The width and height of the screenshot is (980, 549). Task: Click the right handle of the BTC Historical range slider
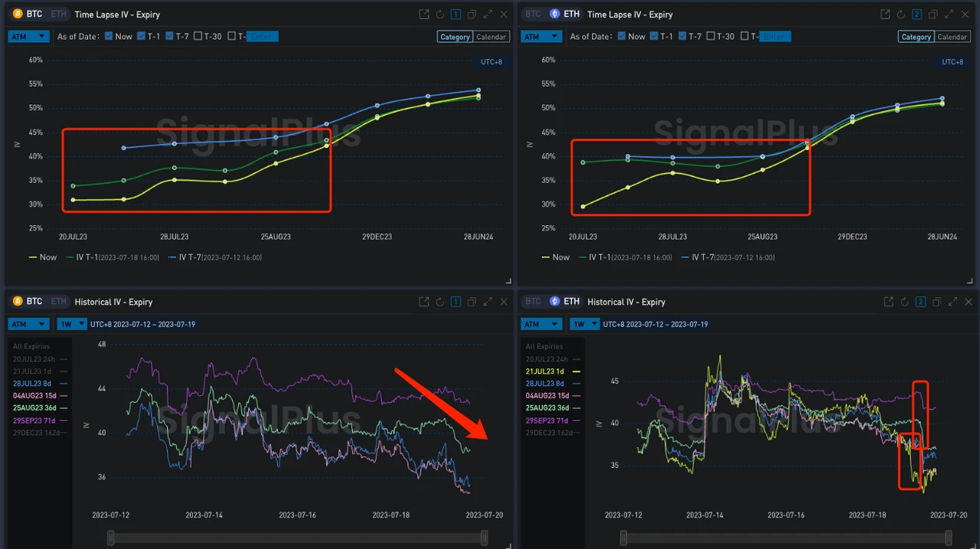click(x=484, y=538)
